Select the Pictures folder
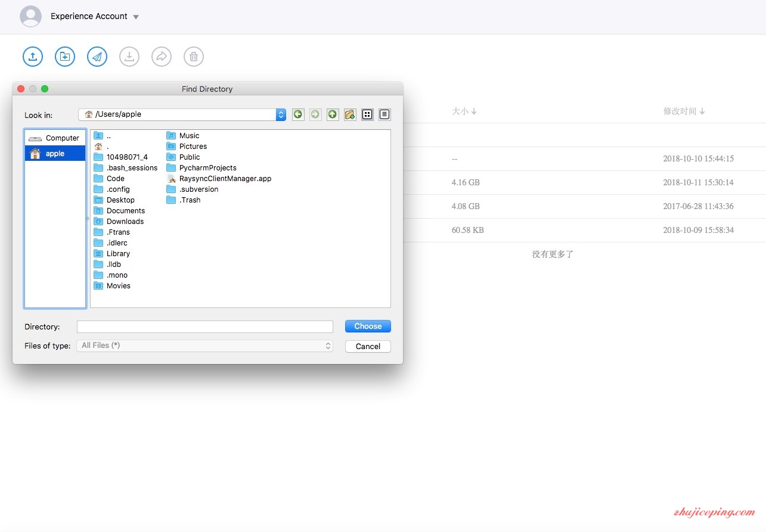 187,147
